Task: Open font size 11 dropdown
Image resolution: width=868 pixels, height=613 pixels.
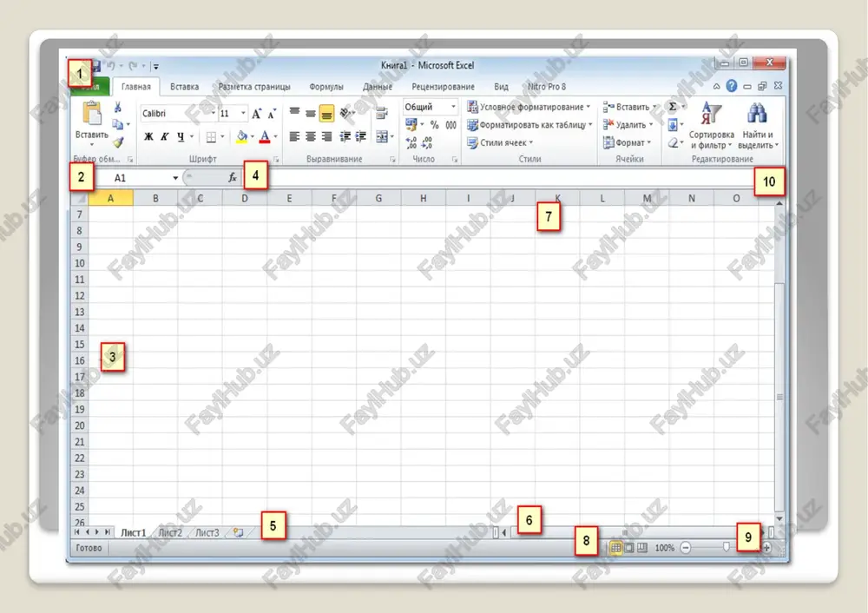Action: click(243, 113)
